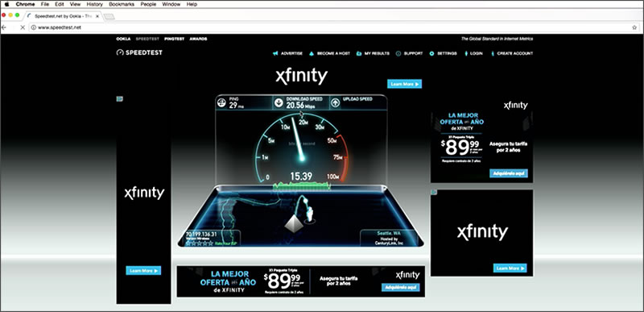Click the Seattle, WA server label

(x=389, y=233)
